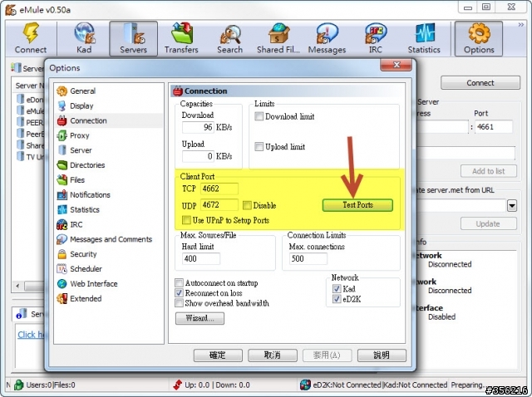Viewport: 532px width, 397px height.
Task: Click server list scroll left arrow
Action: pyautogui.click(x=17, y=286)
